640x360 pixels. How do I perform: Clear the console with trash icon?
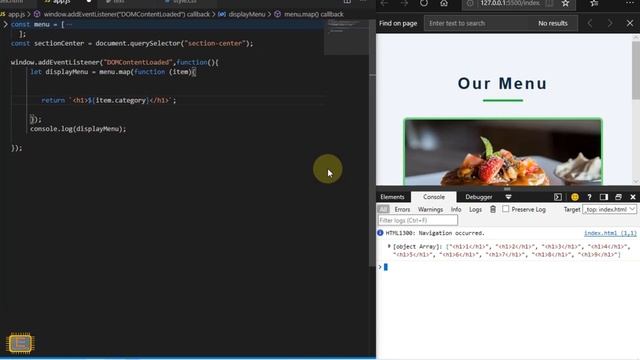[493, 209]
